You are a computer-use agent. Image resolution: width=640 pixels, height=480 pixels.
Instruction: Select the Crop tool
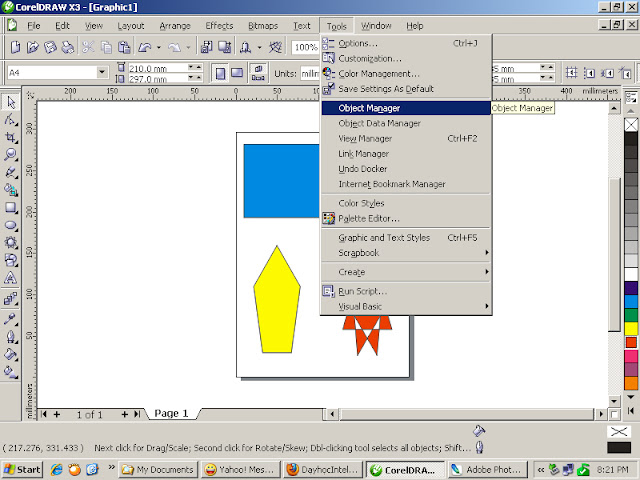pyautogui.click(x=10, y=137)
